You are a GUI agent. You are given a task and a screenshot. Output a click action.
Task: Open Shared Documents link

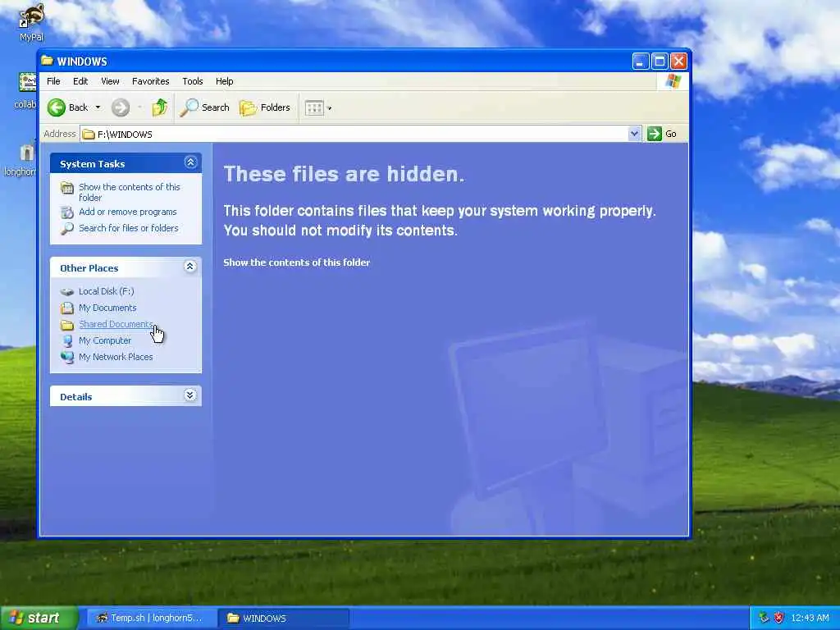(116, 324)
